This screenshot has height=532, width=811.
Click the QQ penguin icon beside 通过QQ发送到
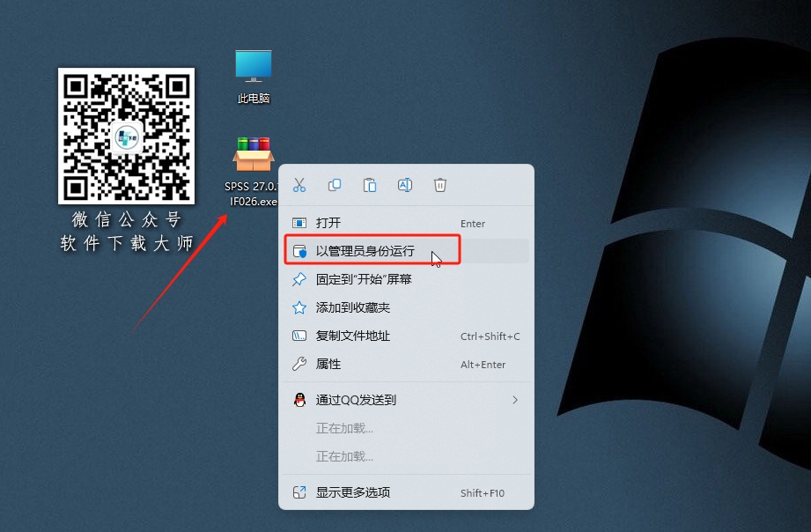(x=299, y=399)
